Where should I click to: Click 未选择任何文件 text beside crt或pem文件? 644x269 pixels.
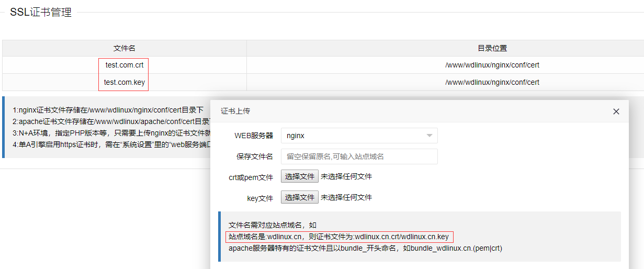346,176
